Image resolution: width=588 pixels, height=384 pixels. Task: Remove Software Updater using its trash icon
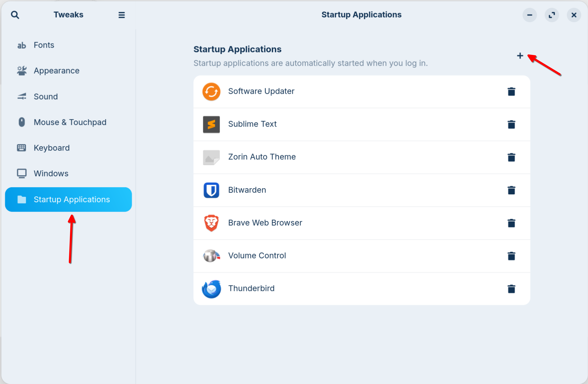[x=511, y=91]
